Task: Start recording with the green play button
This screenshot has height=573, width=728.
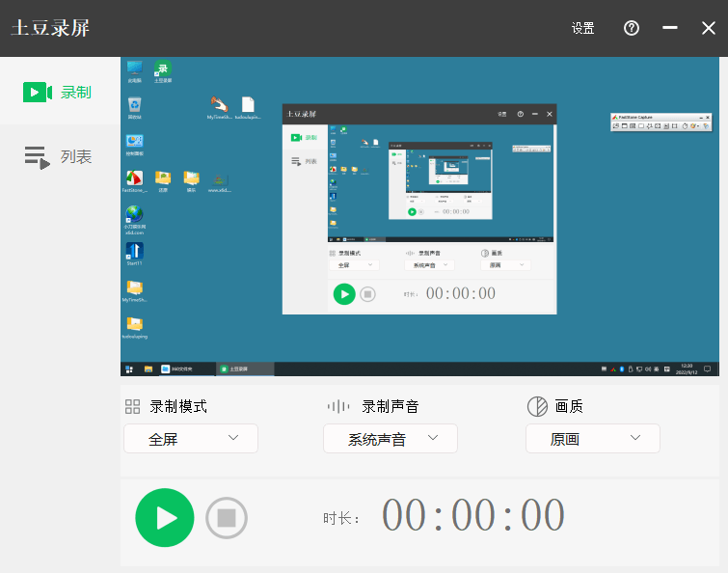Action: pos(165,518)
